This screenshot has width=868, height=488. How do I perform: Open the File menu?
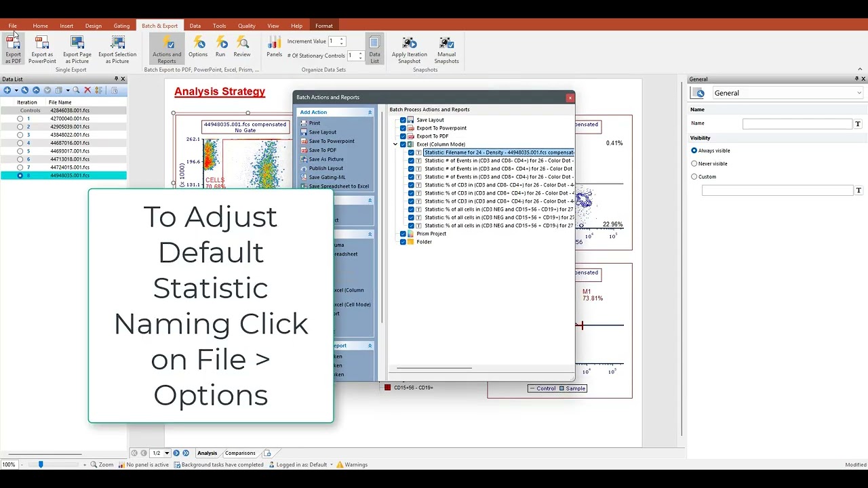point(12,26)
